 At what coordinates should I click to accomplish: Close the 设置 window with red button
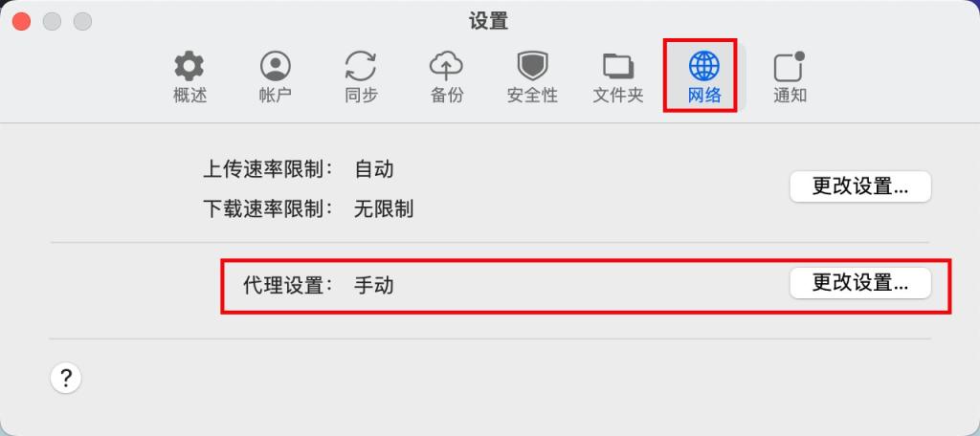tap(22, 21)
